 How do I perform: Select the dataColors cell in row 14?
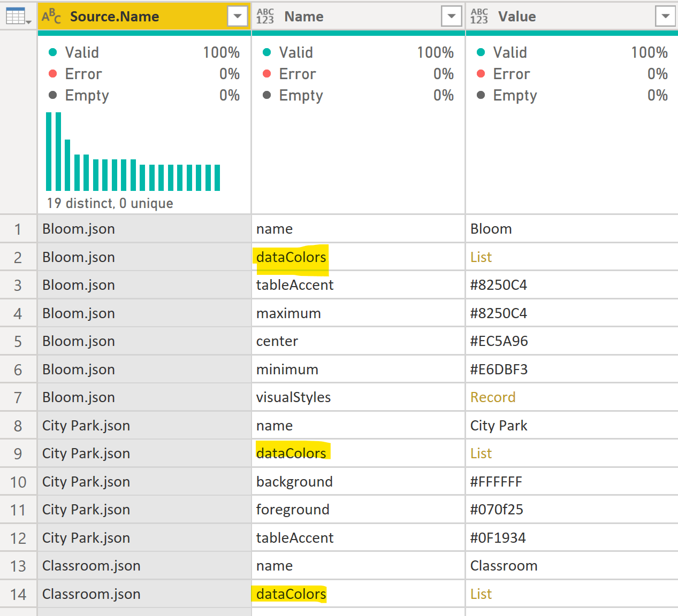359,594
